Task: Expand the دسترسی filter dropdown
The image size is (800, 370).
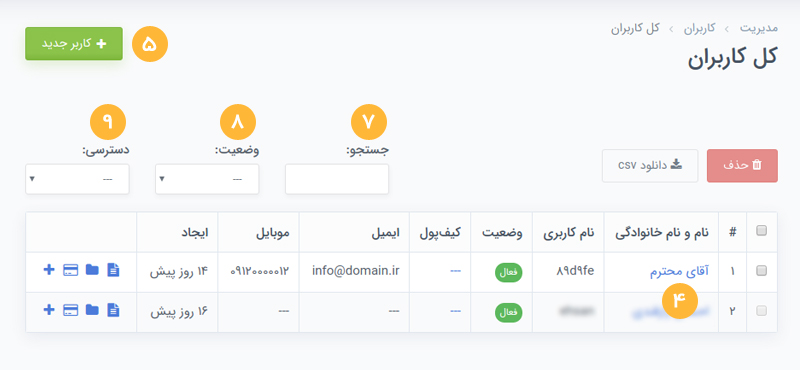Action: click(77, 179)
